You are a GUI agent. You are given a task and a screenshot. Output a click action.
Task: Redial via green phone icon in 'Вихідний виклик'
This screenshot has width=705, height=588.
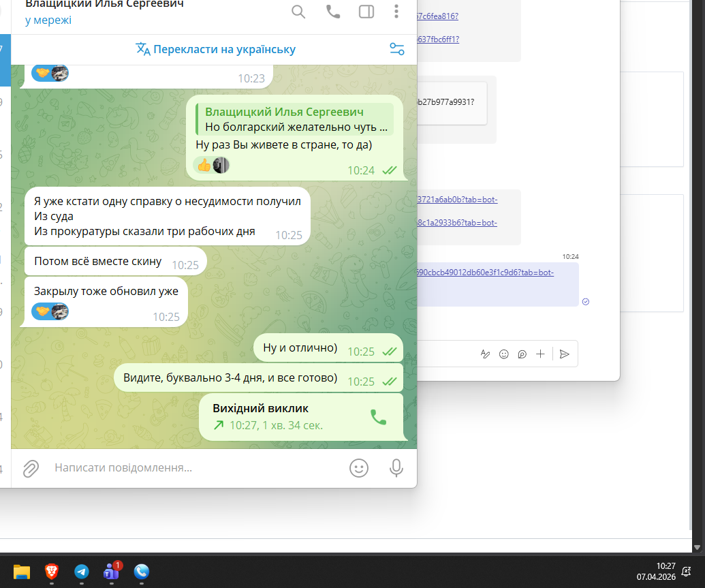[x=378, y=417]
